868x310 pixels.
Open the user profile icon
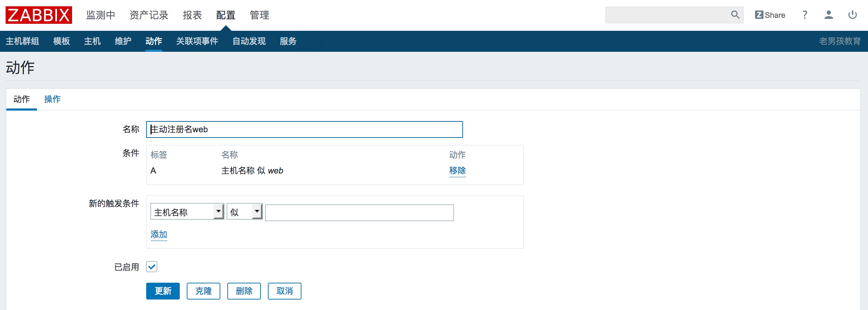tap(828, 15)
